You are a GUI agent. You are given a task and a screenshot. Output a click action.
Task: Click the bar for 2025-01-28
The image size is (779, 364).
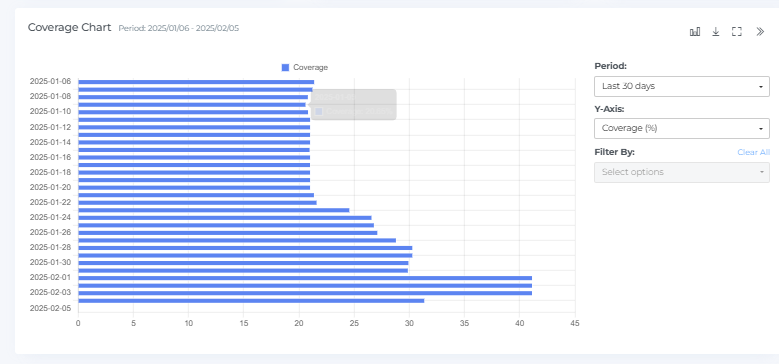245,248
